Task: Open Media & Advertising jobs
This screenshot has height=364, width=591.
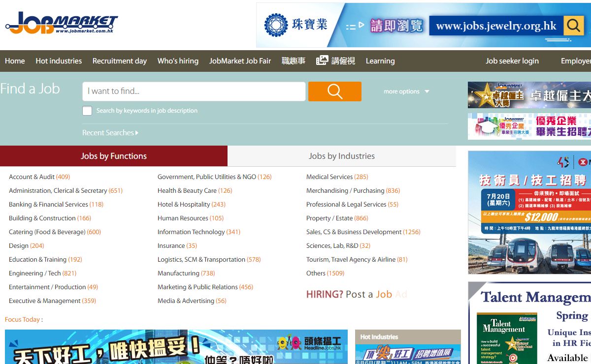Action: [x=192, y=301]
